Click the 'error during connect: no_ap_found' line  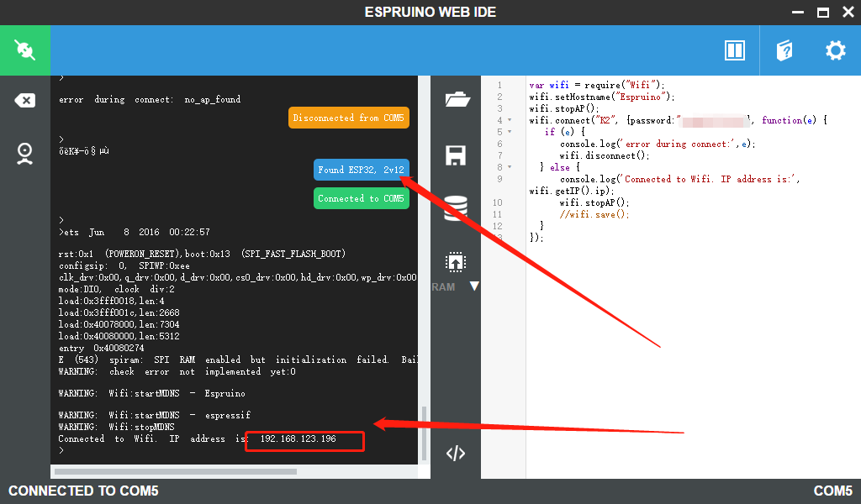click(150, 100)
